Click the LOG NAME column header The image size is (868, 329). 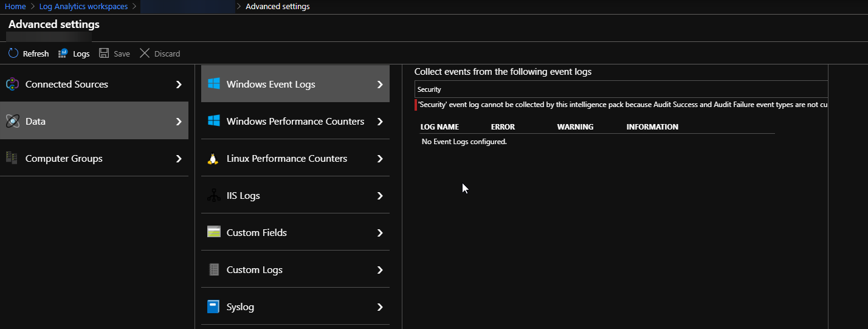click(439, 127)
